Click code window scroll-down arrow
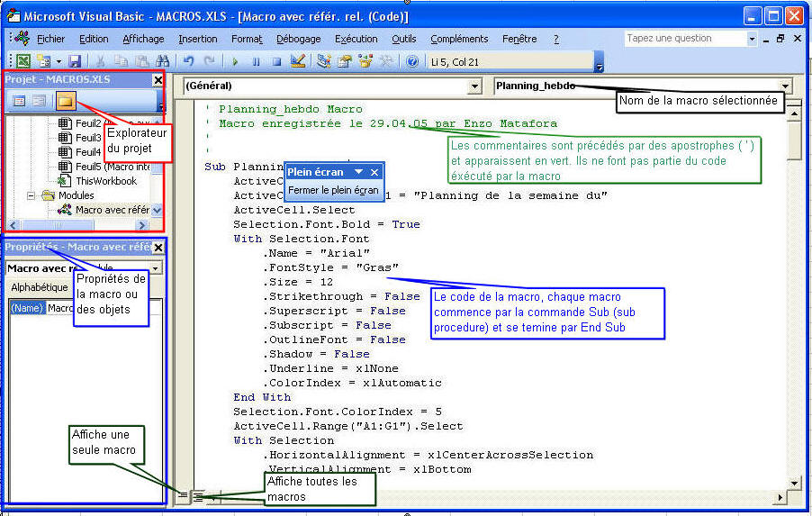The image size is (812, 516). (x=794, y=483)
